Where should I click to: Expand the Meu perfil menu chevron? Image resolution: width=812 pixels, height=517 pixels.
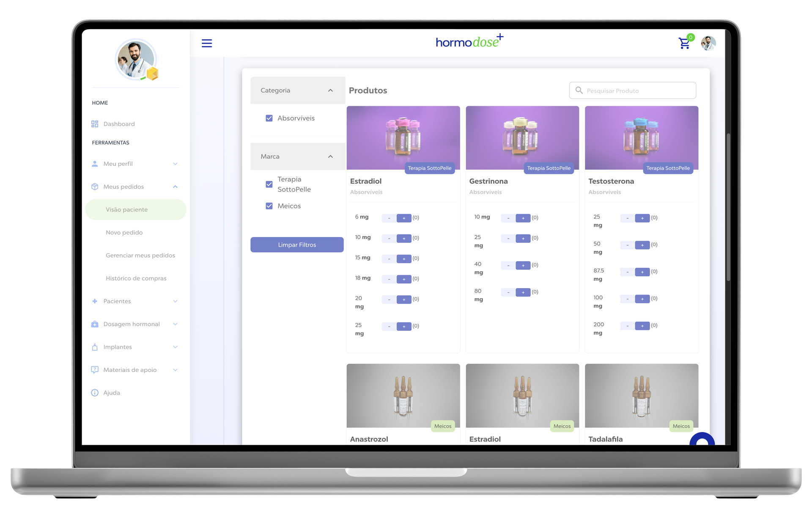(x=175, y=164)
